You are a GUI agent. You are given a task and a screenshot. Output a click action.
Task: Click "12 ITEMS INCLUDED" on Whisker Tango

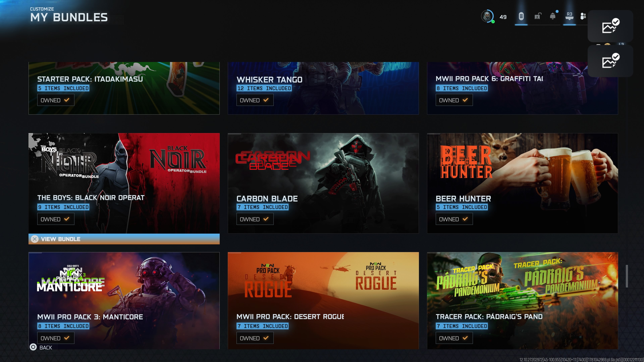tap(264, 88)
